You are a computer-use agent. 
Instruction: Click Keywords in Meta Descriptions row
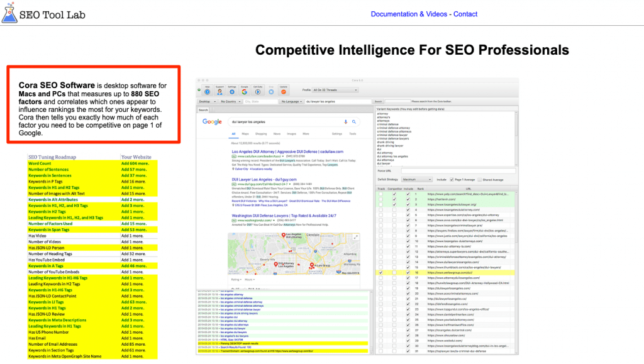(92, 320)
